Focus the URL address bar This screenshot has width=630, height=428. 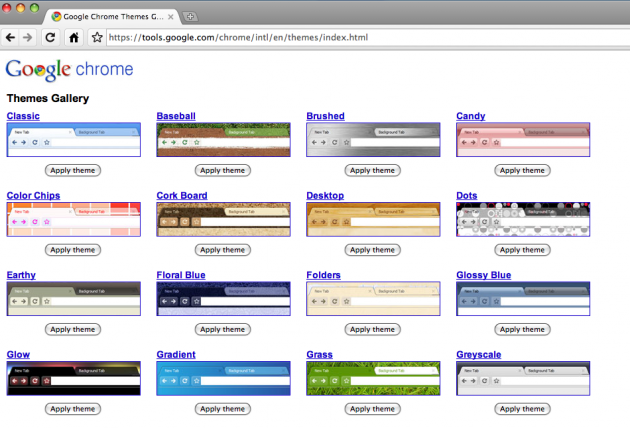368,37
